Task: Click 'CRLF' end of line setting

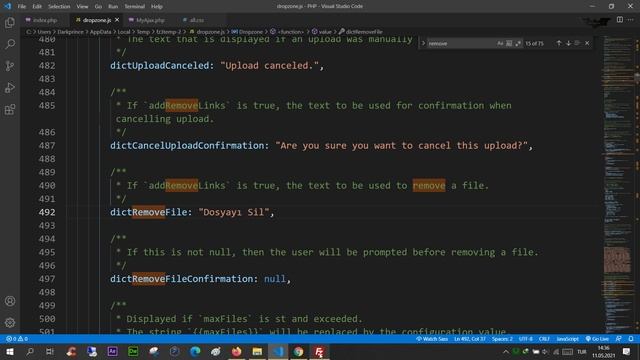Action: click(544, 339)
